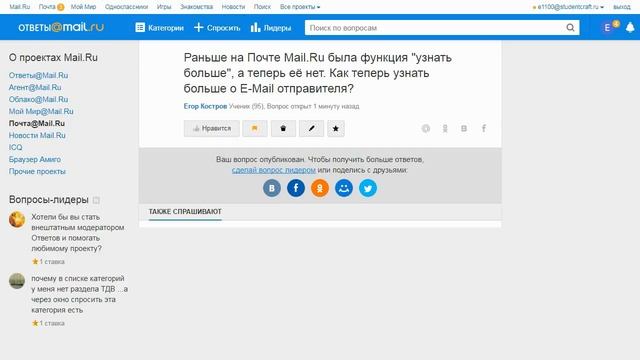Click Mail.Ru in top portal bar
The height and width of the screenshot is (360, 640).
pos(20,7)
